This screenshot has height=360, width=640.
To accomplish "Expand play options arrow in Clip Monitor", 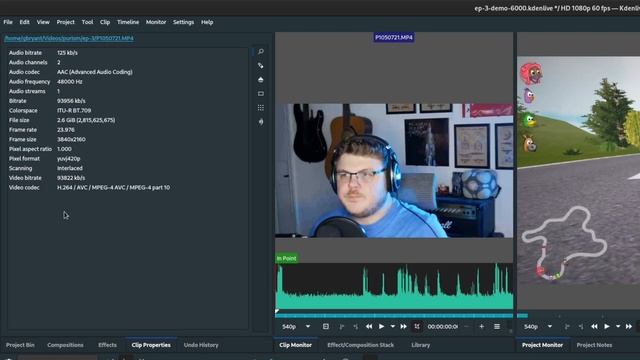I will (392, 327).
